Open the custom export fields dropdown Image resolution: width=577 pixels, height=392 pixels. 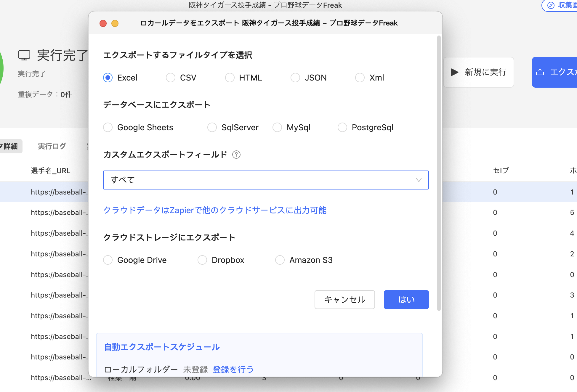point(266,180)
